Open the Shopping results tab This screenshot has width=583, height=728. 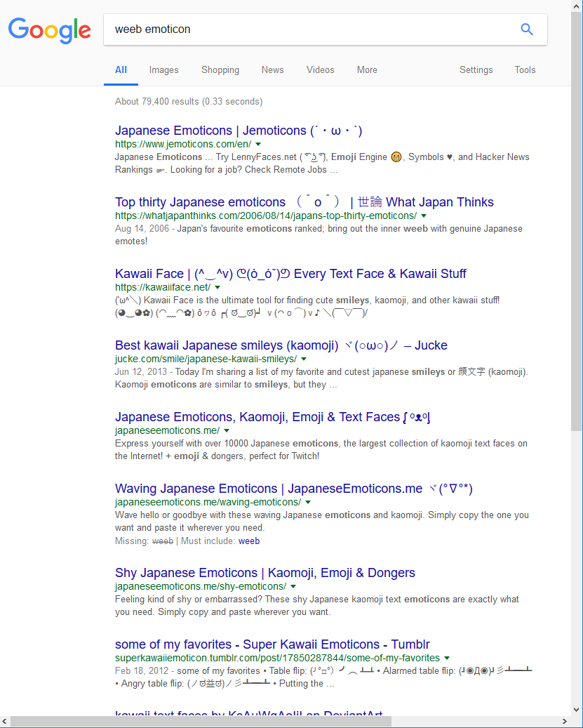220,70
